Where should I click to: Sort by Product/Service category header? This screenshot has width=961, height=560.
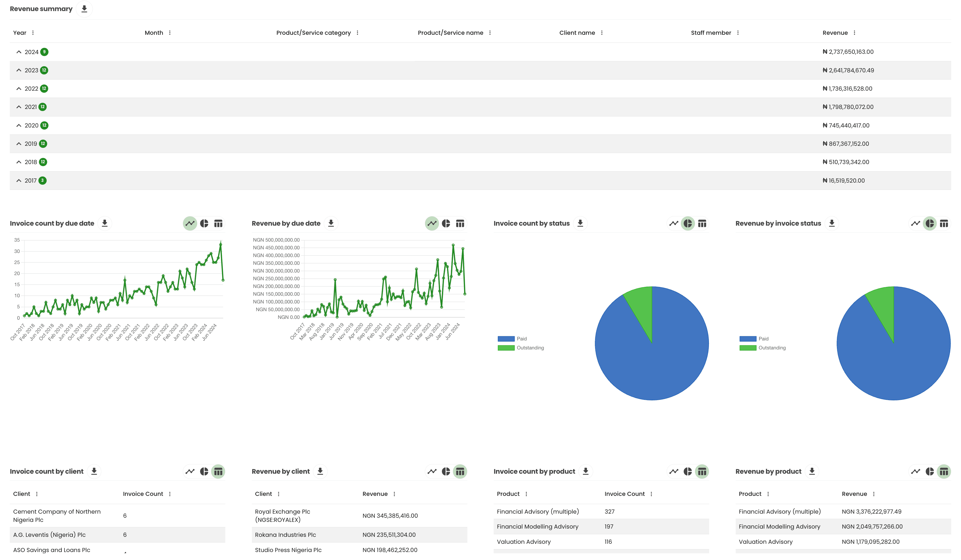(x=313, y=33)
